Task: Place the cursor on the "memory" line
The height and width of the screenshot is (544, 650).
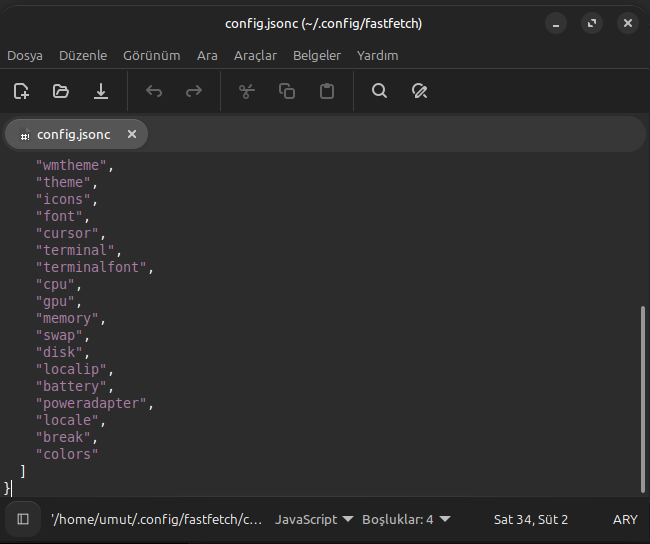Action: coord(70,318)
